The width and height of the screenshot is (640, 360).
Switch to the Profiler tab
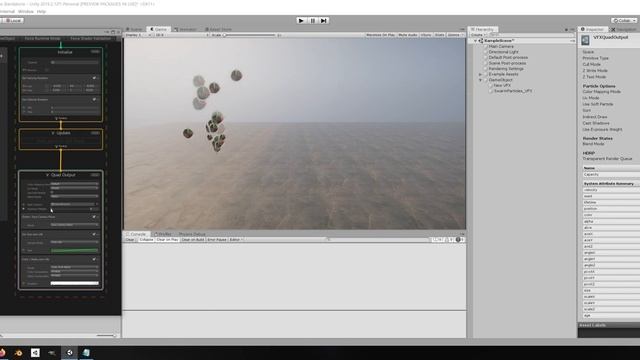[x=163, y=234]
